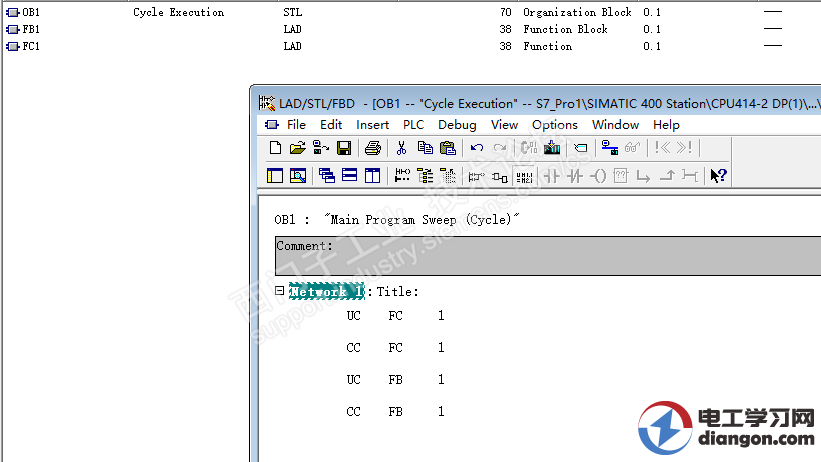The image size is (821, 462).
Task: Click the Open Online icon
Action: tap(320, 148)
